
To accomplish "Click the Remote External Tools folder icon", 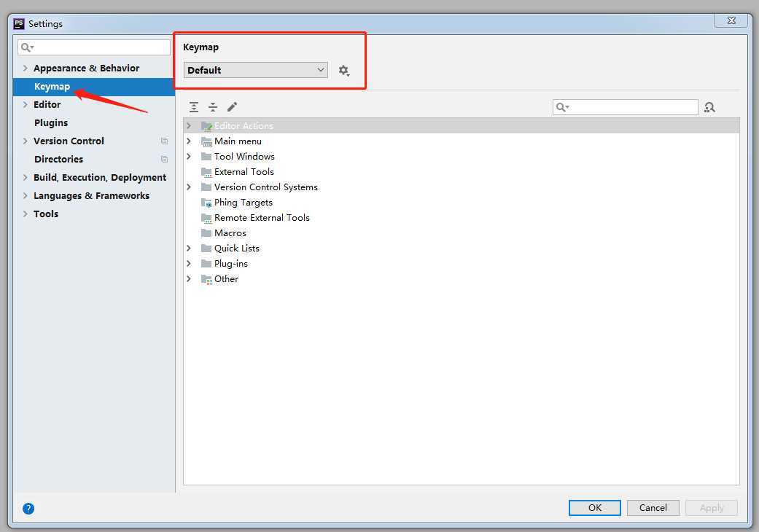I will [x=206, y=218].
